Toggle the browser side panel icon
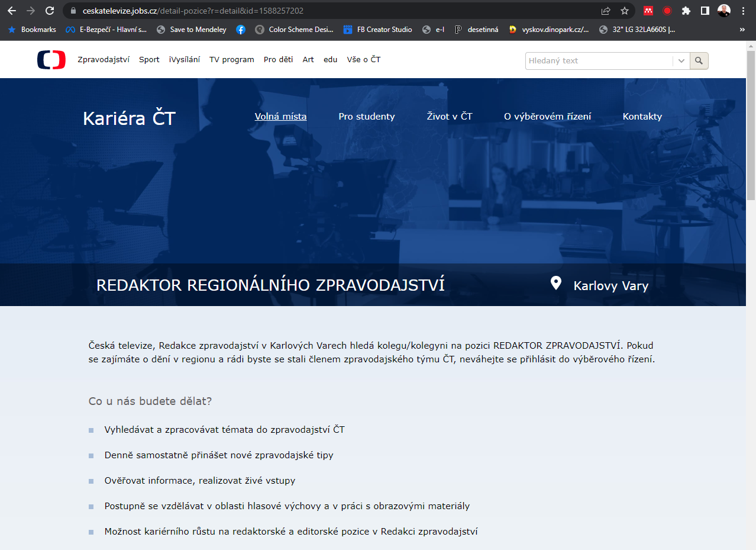Viewport: 756px width, 550px height. click(x=705, y=11)
